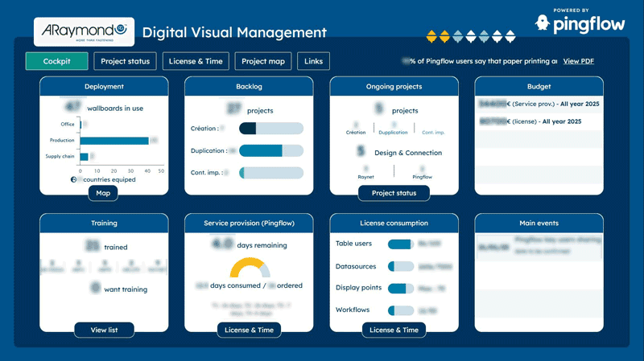Click the last white diamond indicator

click(510, 36)
